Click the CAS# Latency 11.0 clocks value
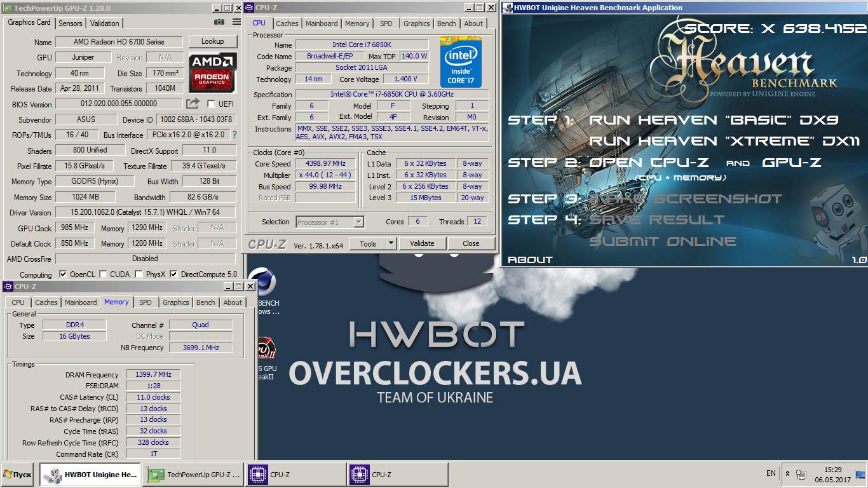Screen dimensions: 868x488 pos(153,397)
